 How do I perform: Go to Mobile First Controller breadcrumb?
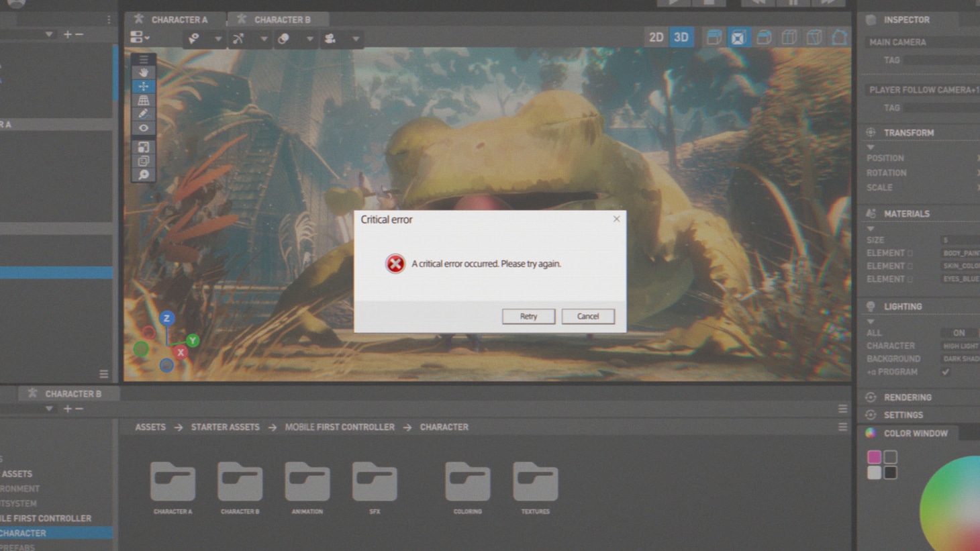pos(340,427)
